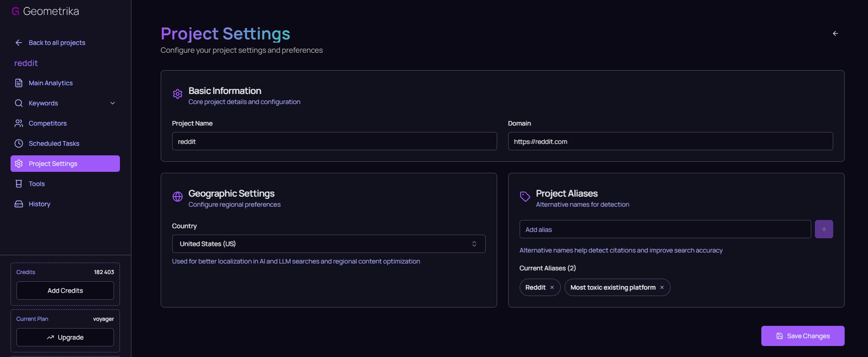
Task: Remove the 'Most toxic existing platform' alias
Action: [662, 287]
